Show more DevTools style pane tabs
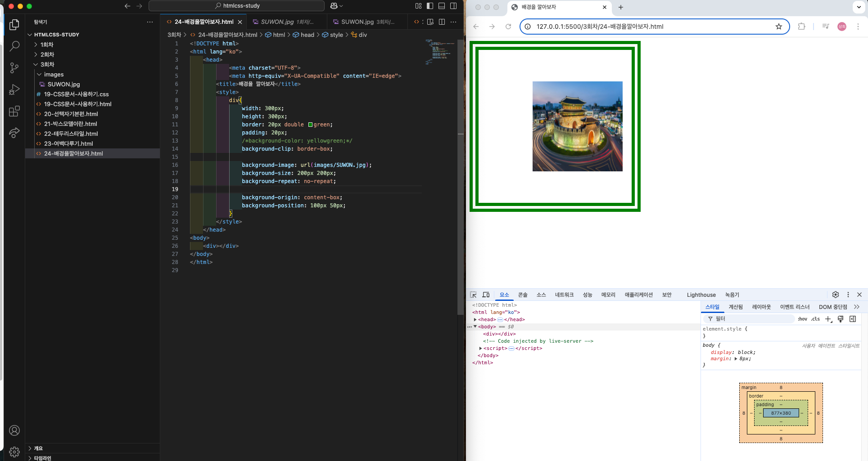Image resolution: width=868 pixels, height=461 pixels. (x=857, y=307)
